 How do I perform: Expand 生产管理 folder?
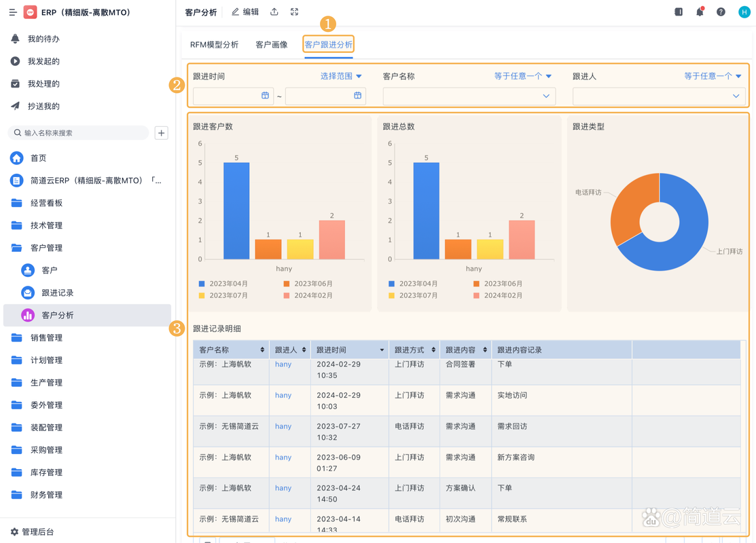(37, 383)
